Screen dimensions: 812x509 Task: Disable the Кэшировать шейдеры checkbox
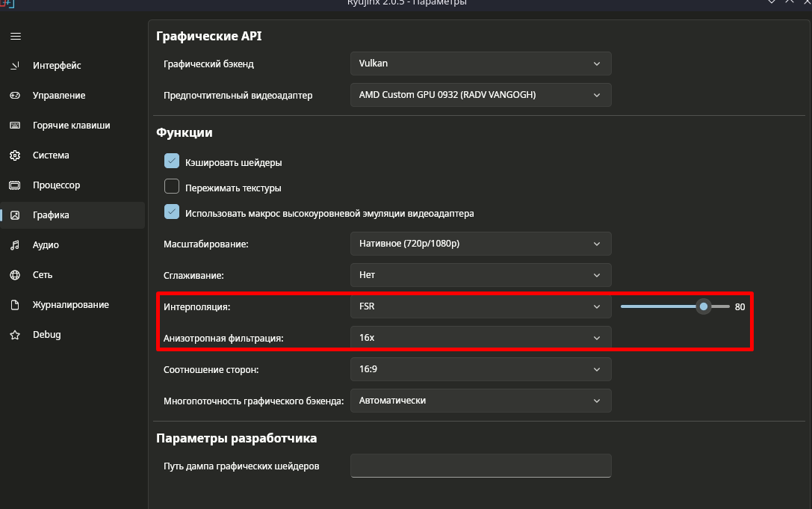point(172,161)
